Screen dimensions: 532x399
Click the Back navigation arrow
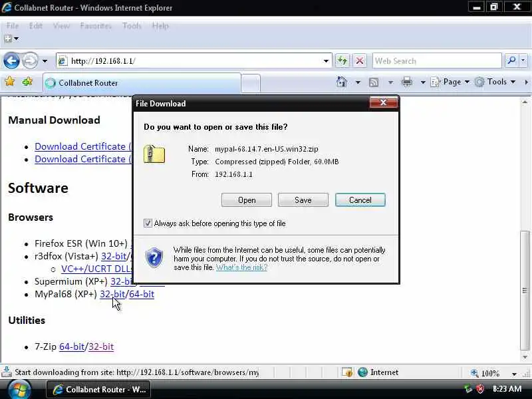11,61
